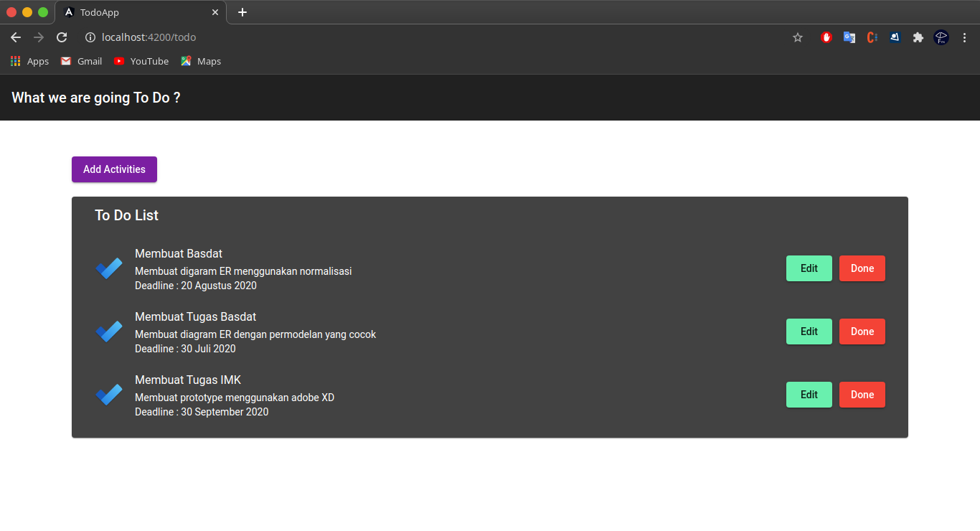Open a new browser tab

pos(242,12)
